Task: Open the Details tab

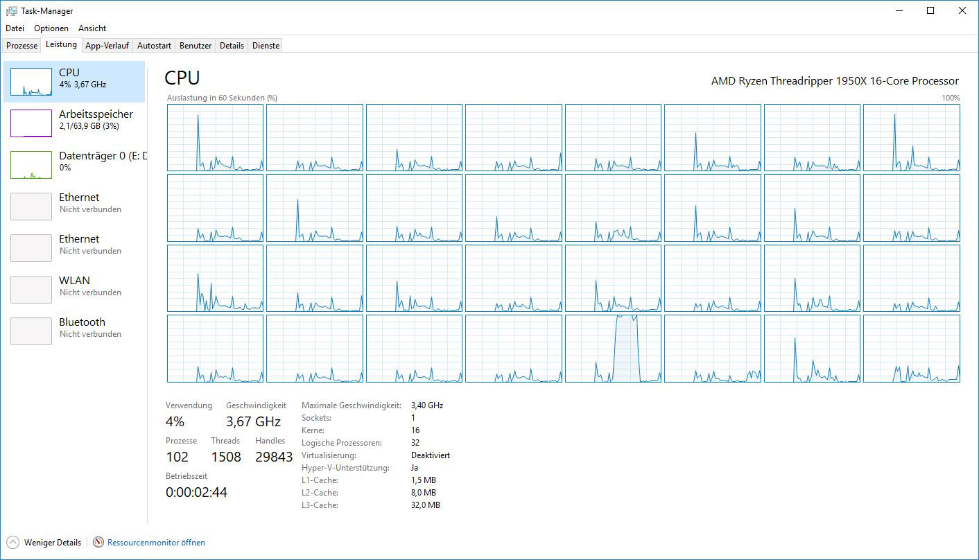Action: click(232, 46)
